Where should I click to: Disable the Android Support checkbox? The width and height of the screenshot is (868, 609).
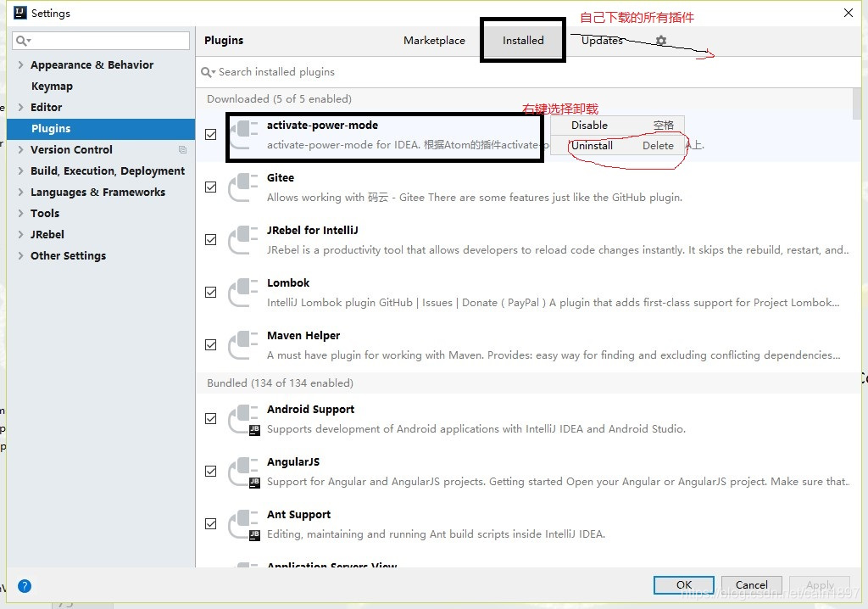click(211, 419)
